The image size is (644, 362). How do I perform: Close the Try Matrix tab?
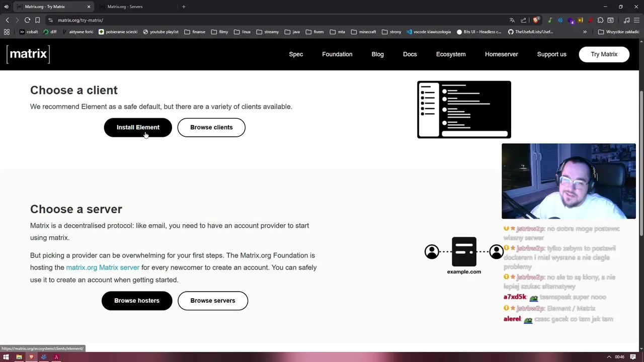click(89, 7)
